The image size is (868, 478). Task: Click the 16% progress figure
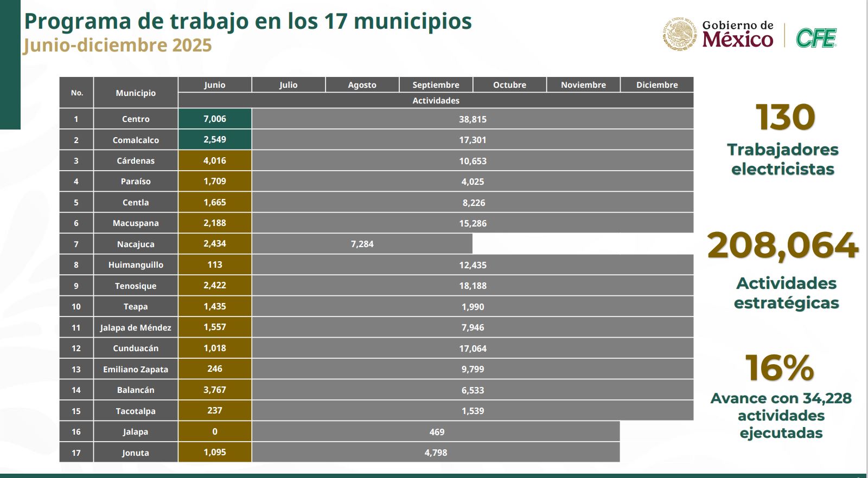click(780, 368)
